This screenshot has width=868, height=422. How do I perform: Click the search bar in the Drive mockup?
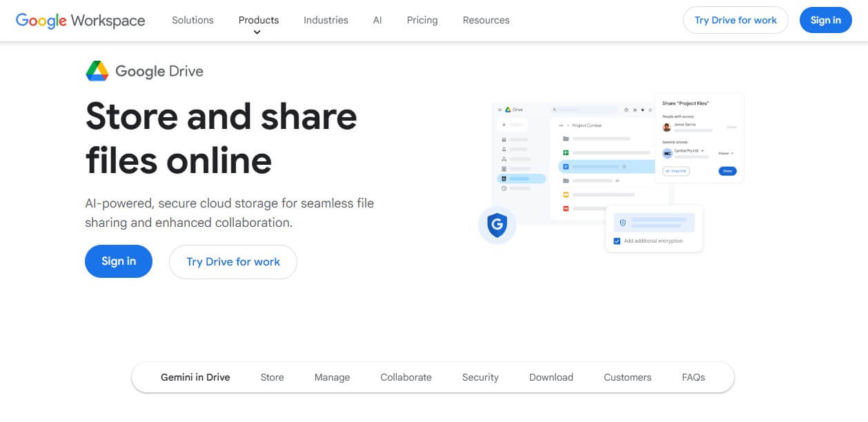tap(582, 110)
